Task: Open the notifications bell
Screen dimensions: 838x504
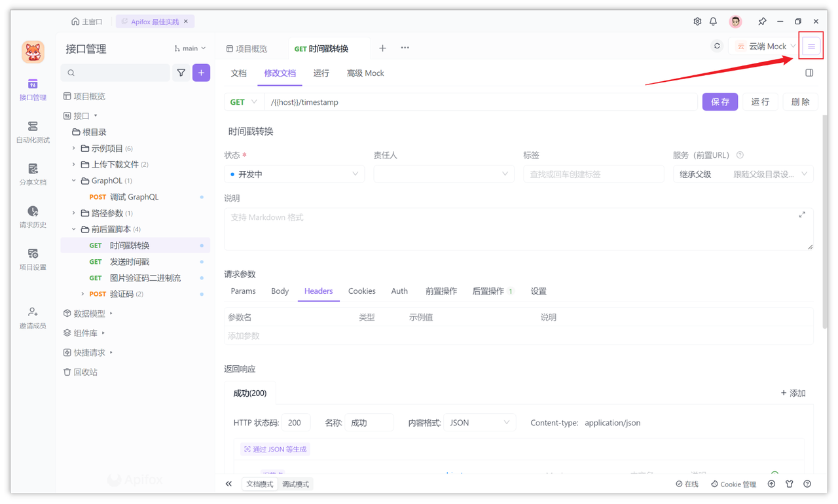Action: (x=714, y=22)
